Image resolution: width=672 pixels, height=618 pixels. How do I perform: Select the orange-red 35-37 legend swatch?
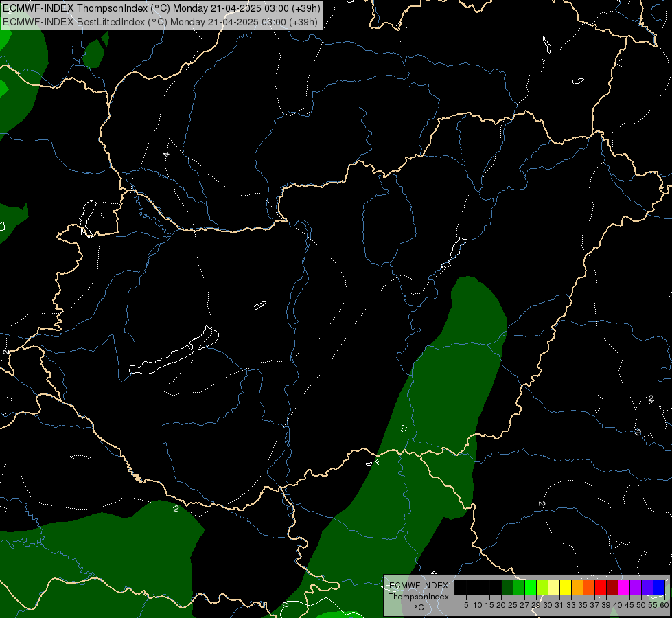click(x=589, y=587)
